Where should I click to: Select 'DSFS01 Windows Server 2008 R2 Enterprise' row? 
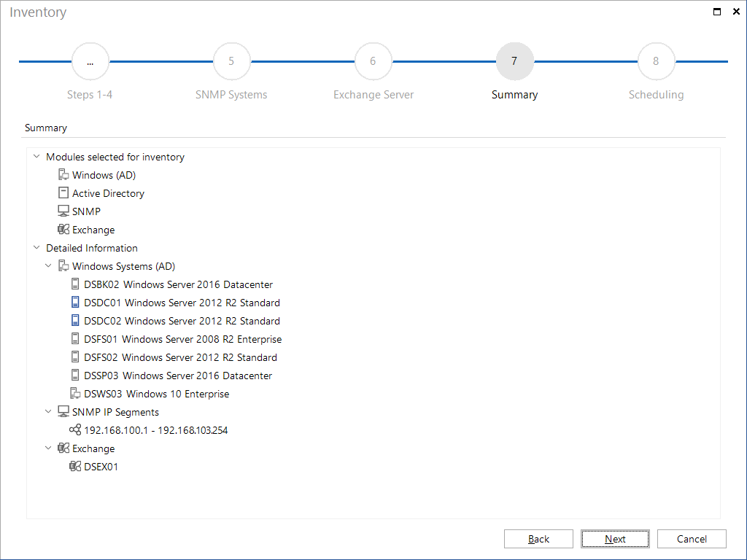pos(183,339)
